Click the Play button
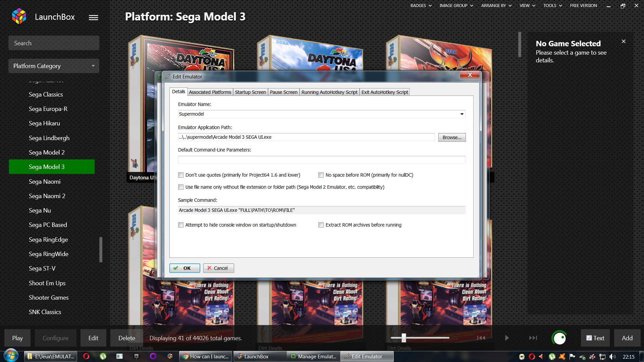 (x=17, y=338)
